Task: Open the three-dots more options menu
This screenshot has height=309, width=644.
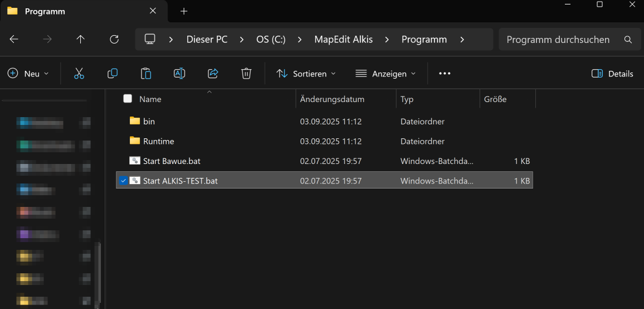Action: tap(445, 74)
